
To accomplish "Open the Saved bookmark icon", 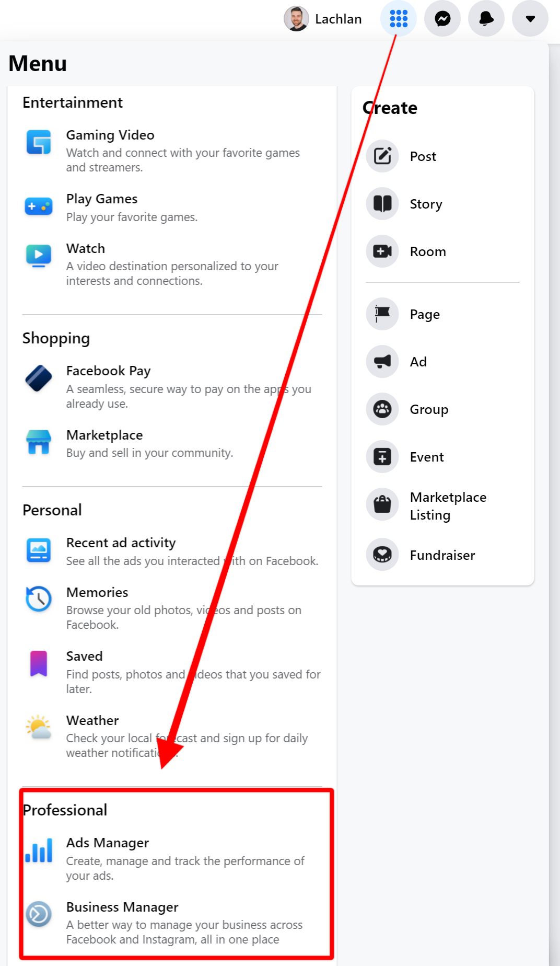I will [x=39, y=663].
